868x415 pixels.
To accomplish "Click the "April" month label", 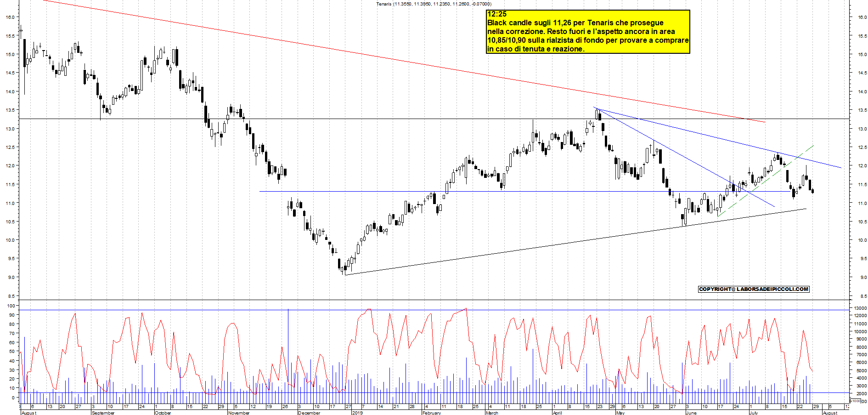I will pos(557,413).
